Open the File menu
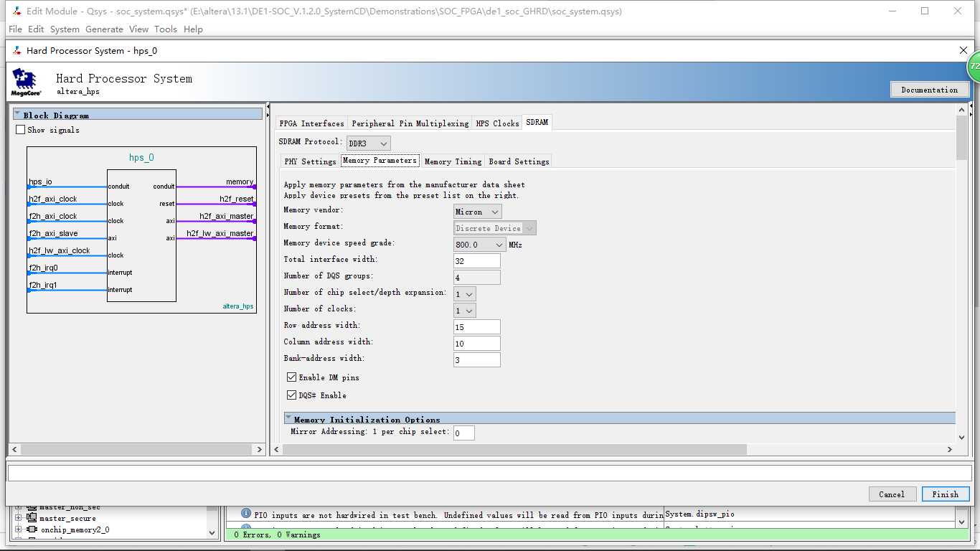The width and height of the screenshot is (980, 551). [x=15, y=29]
